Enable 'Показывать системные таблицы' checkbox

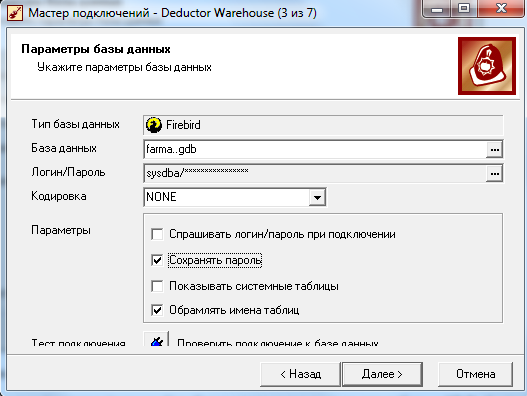pyautogui.click(x=157, y=286)
